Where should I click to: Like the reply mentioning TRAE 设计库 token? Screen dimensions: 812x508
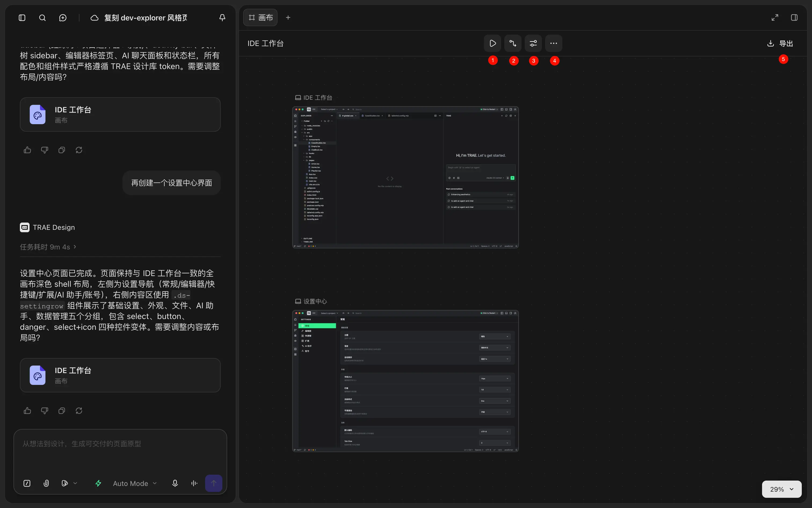coord(27,150)
